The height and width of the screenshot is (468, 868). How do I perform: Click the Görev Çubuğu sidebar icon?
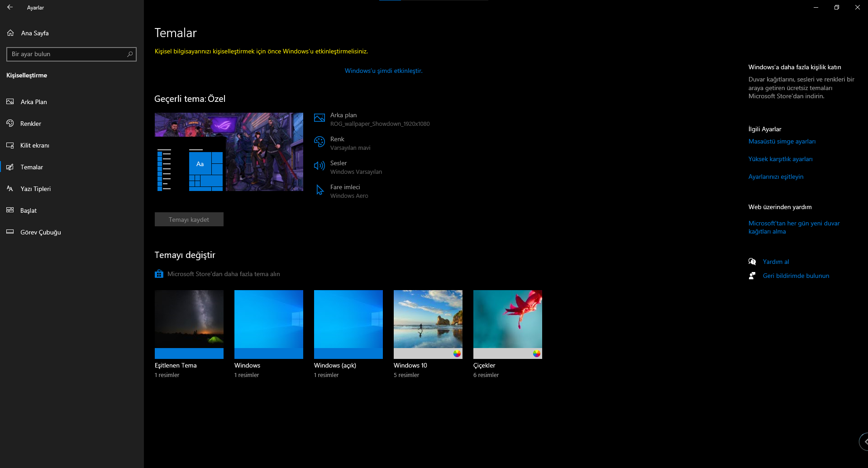[10, 232]
